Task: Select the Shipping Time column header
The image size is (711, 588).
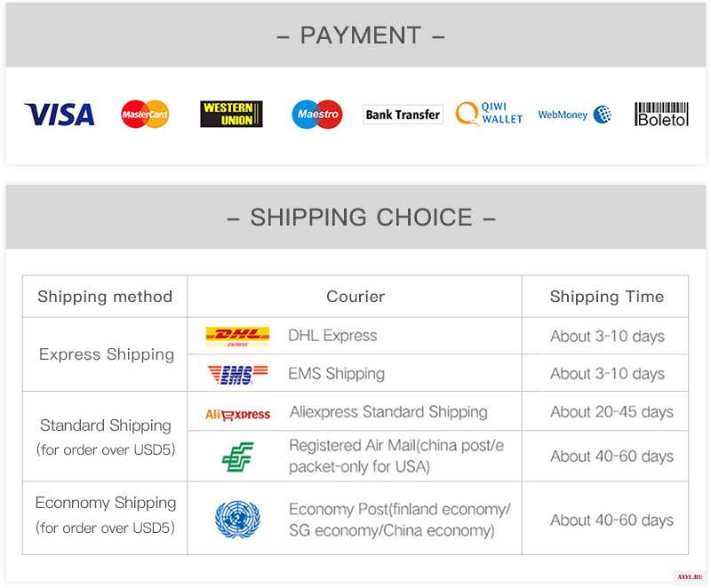Action: click(606, 297)
